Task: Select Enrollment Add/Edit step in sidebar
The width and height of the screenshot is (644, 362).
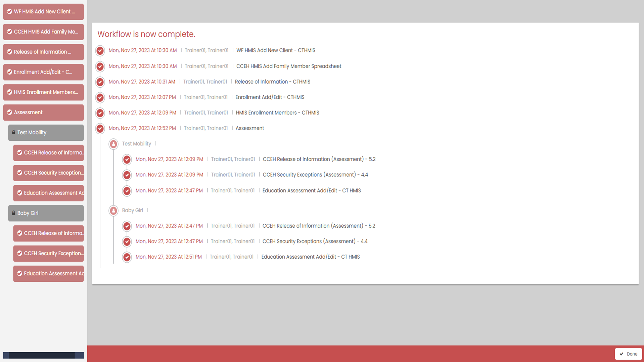Action: coord(44,72)
